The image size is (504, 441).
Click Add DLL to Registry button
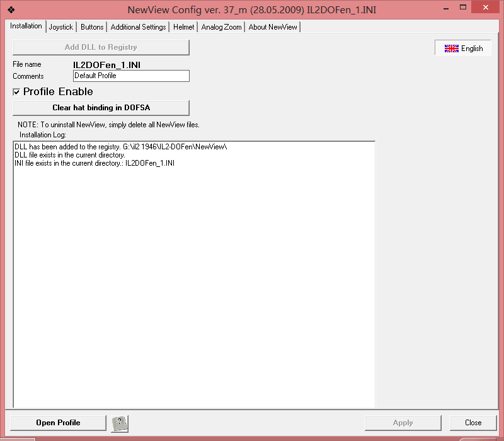coord(101,47)
